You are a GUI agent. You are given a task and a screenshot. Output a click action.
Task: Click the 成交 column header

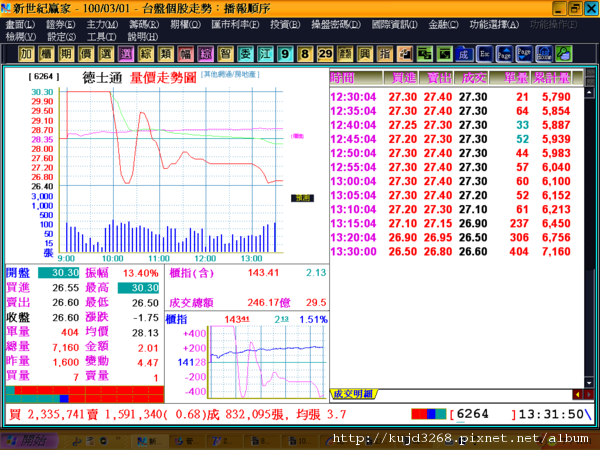pos(471,78)
